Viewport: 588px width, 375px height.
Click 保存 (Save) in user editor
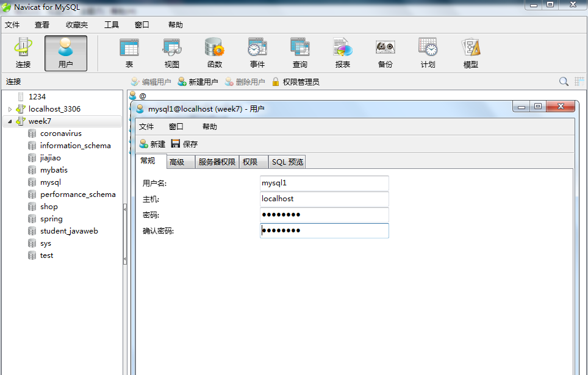pos(184,144)
